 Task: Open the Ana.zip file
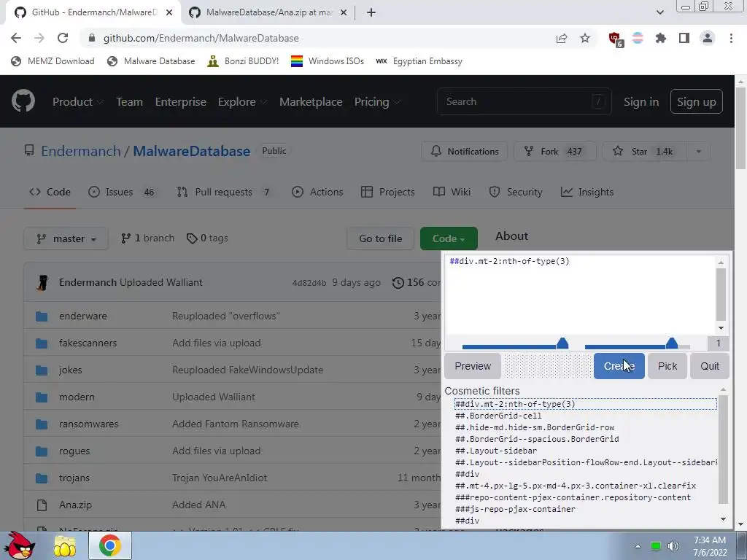[75, 505]
